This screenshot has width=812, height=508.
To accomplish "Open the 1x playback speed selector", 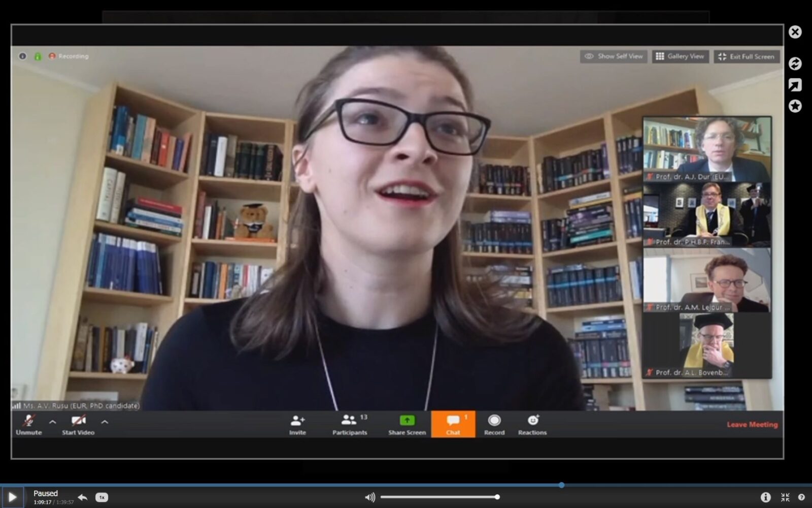I will (x=101, y=497).
